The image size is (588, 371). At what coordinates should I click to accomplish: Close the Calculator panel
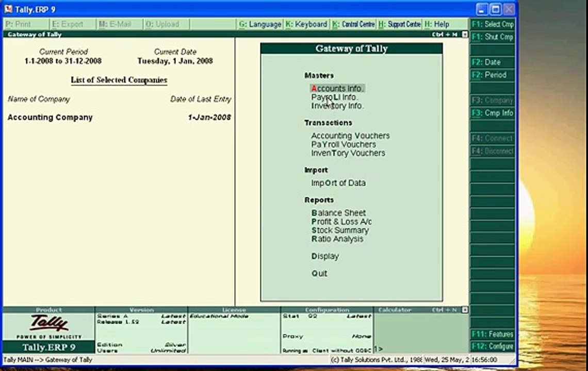tap(465, 310)
